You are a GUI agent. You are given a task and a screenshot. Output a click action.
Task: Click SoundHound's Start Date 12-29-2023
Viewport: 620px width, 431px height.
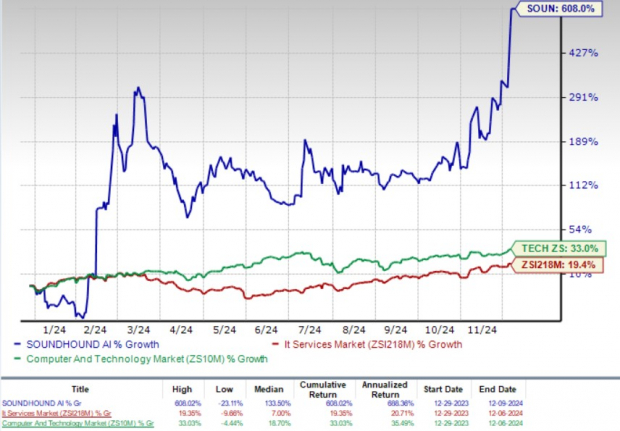pos(451,404)
